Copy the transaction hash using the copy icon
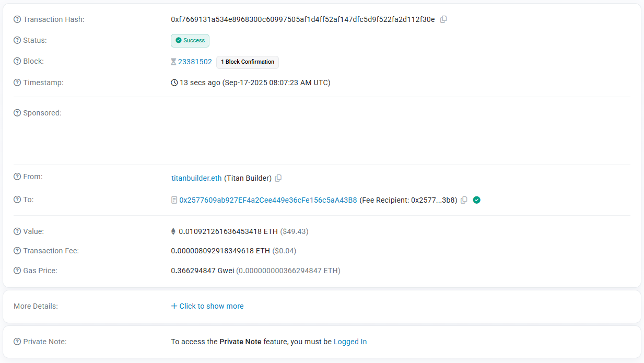Image resolution: width=644 pixels, height=363 pixels. pyautogui.click(x=443, y=19)
